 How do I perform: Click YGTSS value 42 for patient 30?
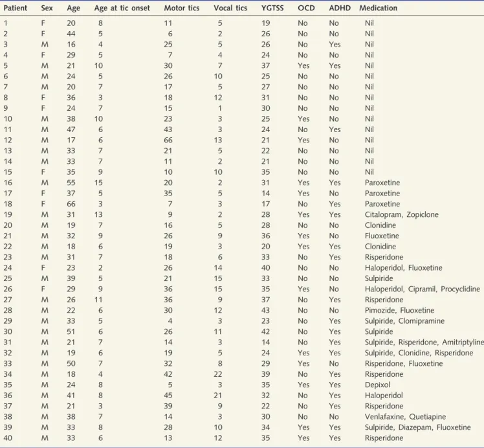[x=266, y=331]
